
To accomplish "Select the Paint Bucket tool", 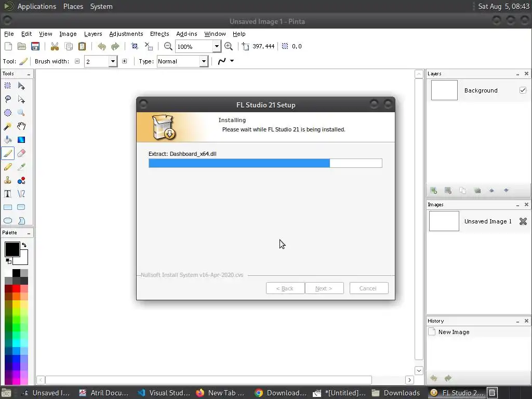I will pyautogui.click(x=7, y=140).
